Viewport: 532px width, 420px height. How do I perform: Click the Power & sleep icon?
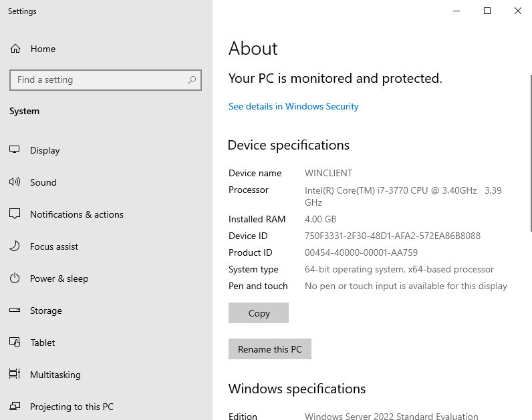click(15, 278)
